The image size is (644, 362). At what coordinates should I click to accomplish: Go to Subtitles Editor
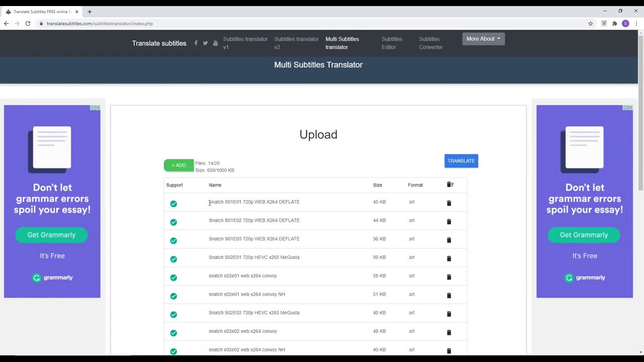click(392, 43)
